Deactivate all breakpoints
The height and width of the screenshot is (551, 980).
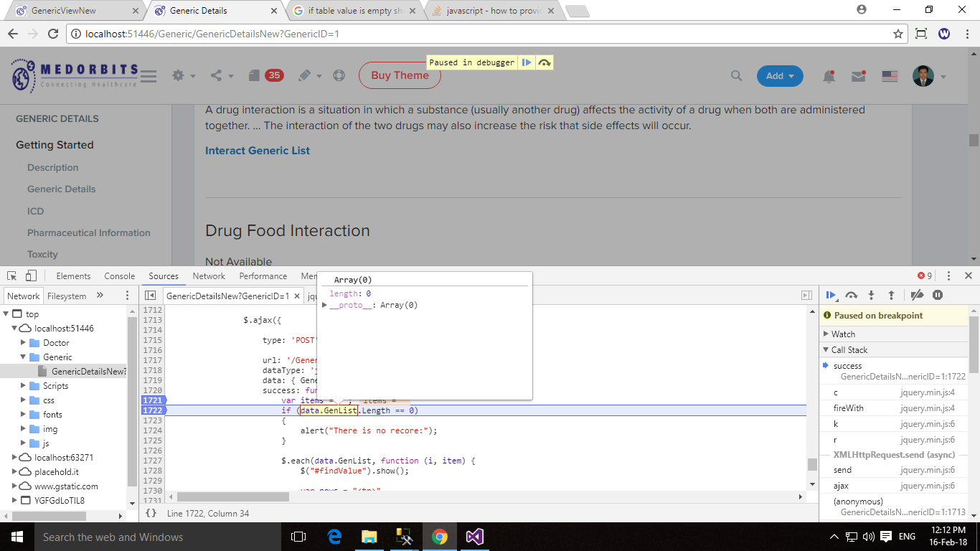pos(917,295)
